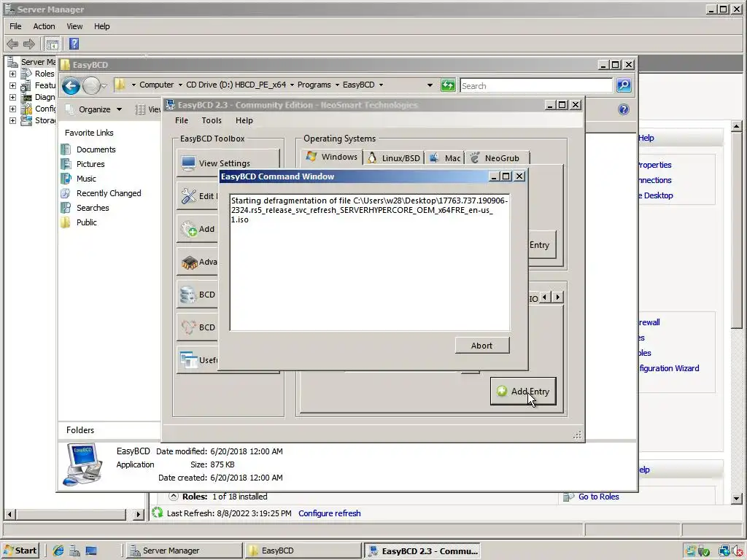
Task: Open Server Manager Action menu
Action: (44, 26)
